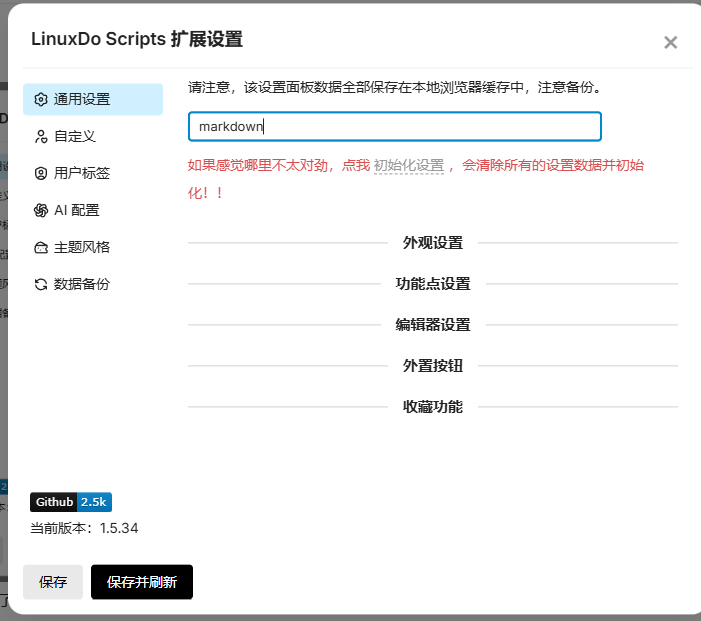Click the 外观设置 section heading
Image resolution: width=701 pixels, height=621 pixels.
pyautogui.click(x=433, y=243)
